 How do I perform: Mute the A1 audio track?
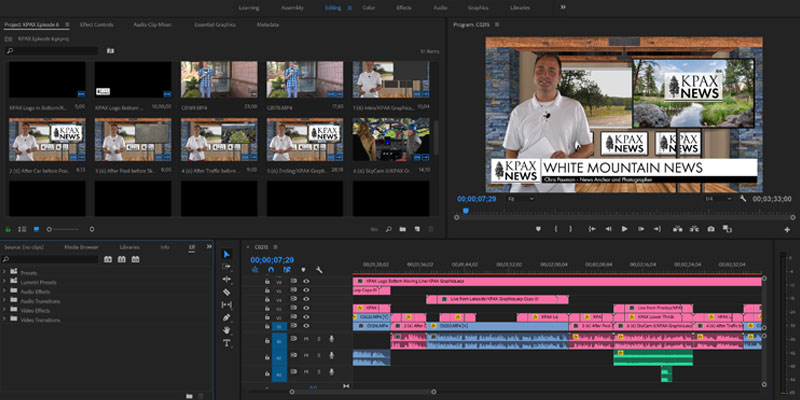tap(307, 339)
